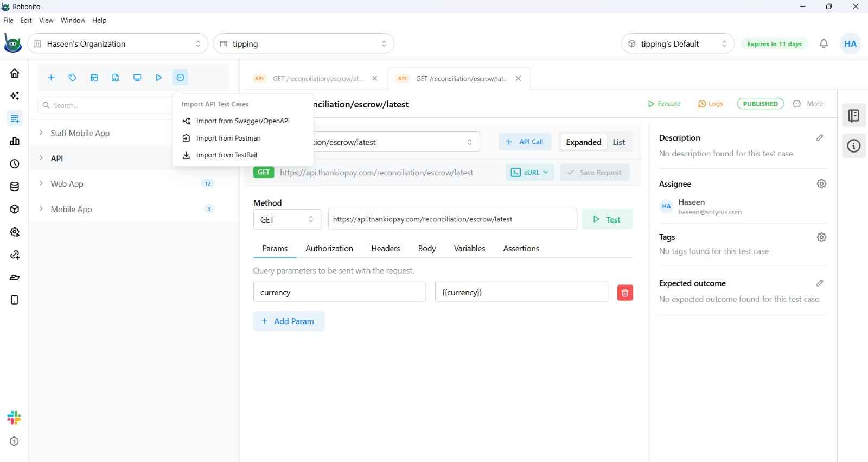This screenshot has width=868, height=462.
Task: Click the plus add icon in toolbar
Action: [x=51, y=78]
